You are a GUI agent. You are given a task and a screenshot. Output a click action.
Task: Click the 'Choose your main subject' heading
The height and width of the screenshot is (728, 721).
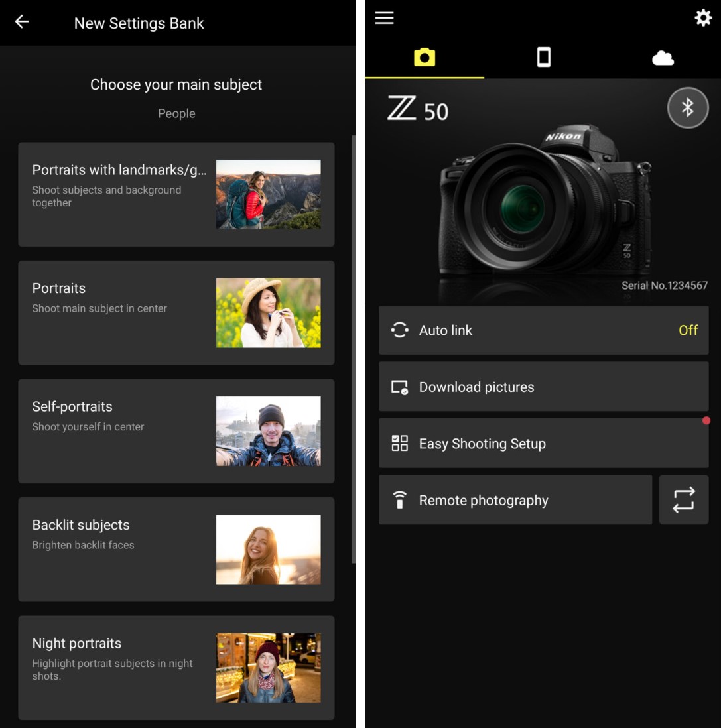(x=176, y=84)
